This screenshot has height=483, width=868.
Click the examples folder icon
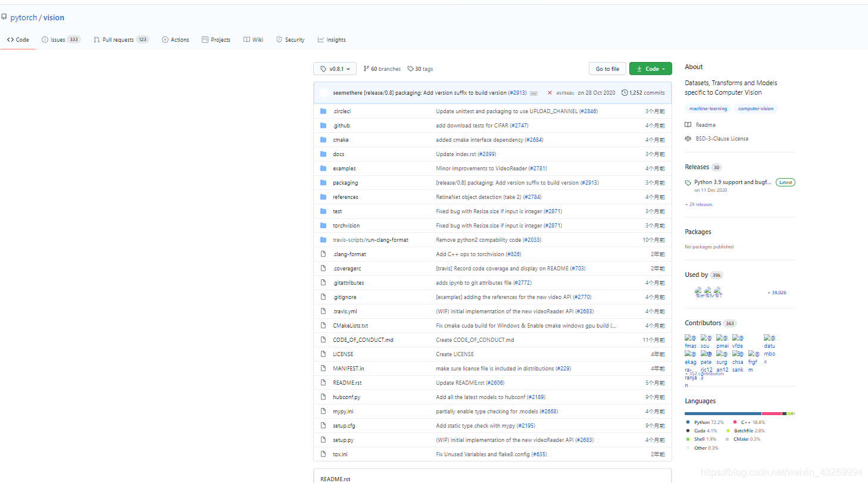point(323,169)
